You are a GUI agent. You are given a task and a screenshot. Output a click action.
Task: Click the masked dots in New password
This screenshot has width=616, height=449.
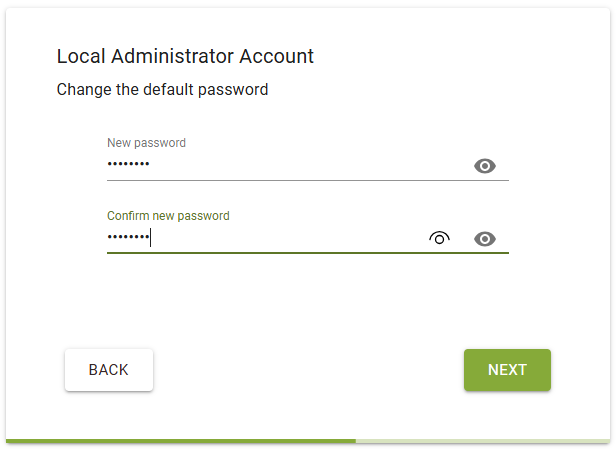point(128,165)
